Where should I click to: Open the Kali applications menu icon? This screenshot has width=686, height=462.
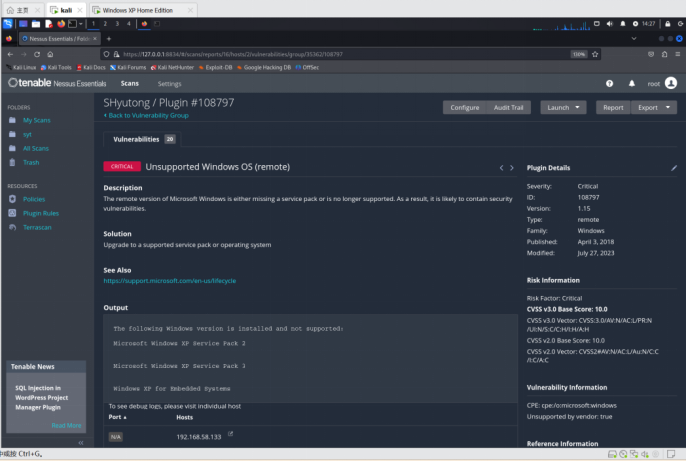coord(7,24)
